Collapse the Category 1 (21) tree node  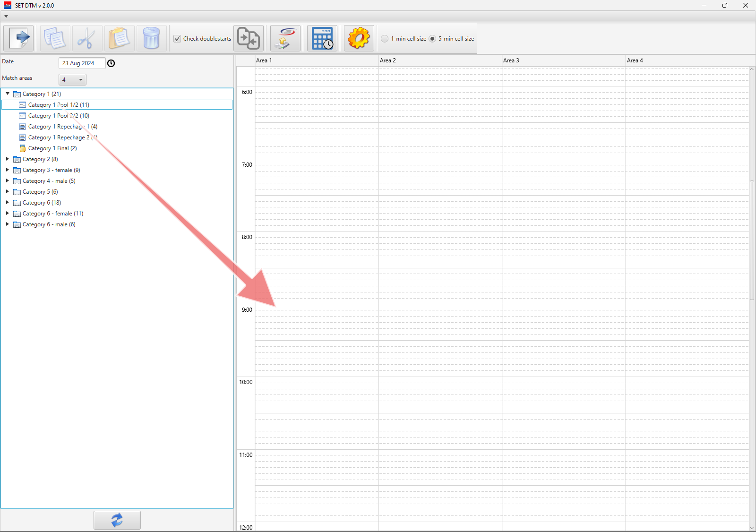8,94
